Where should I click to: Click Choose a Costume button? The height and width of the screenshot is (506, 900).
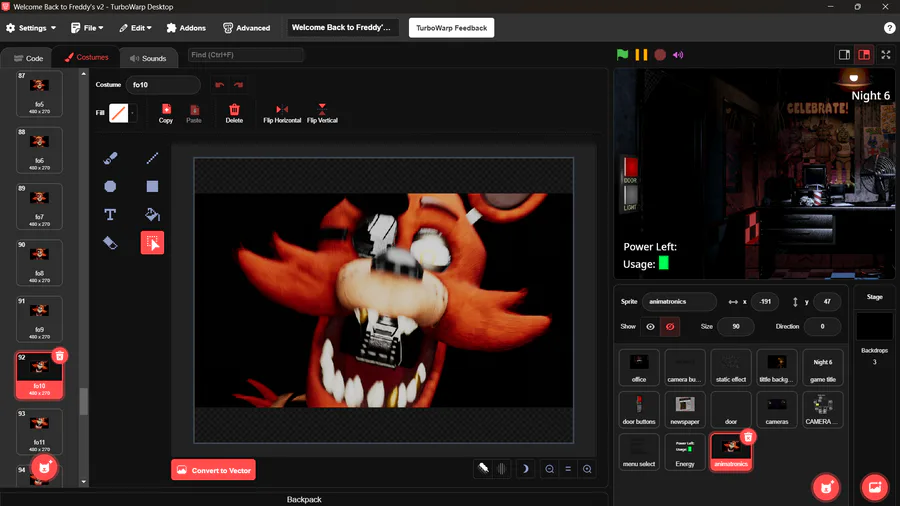[44, 468]
